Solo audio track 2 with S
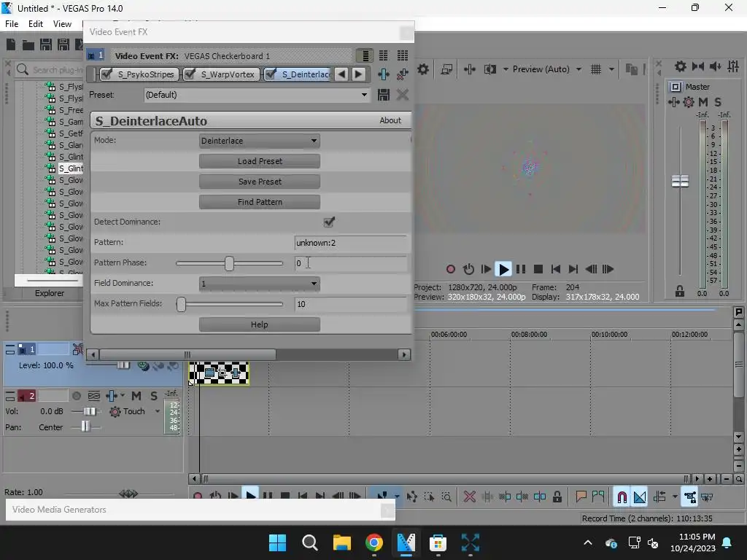Screen dimensions: 747x560 pos(153,396)
